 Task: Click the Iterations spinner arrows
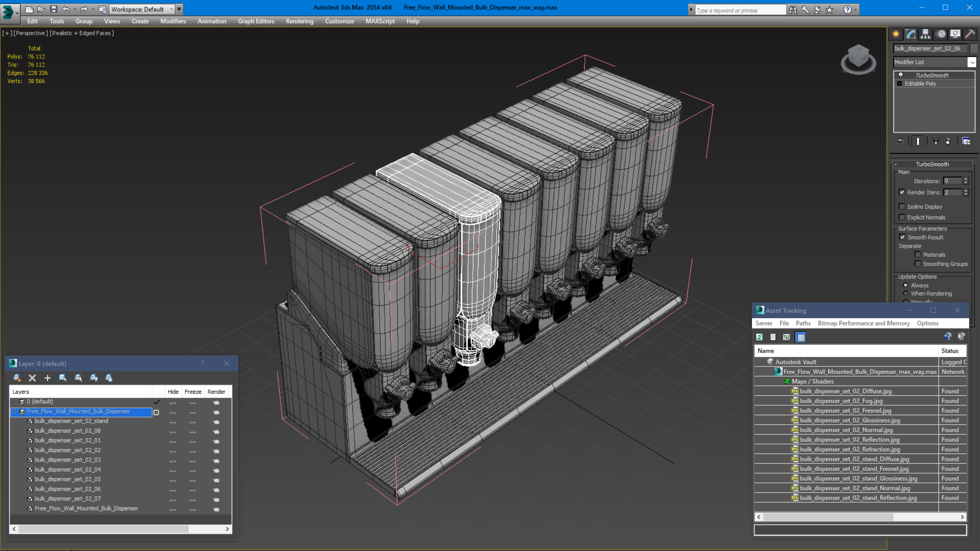click(966, 181)
